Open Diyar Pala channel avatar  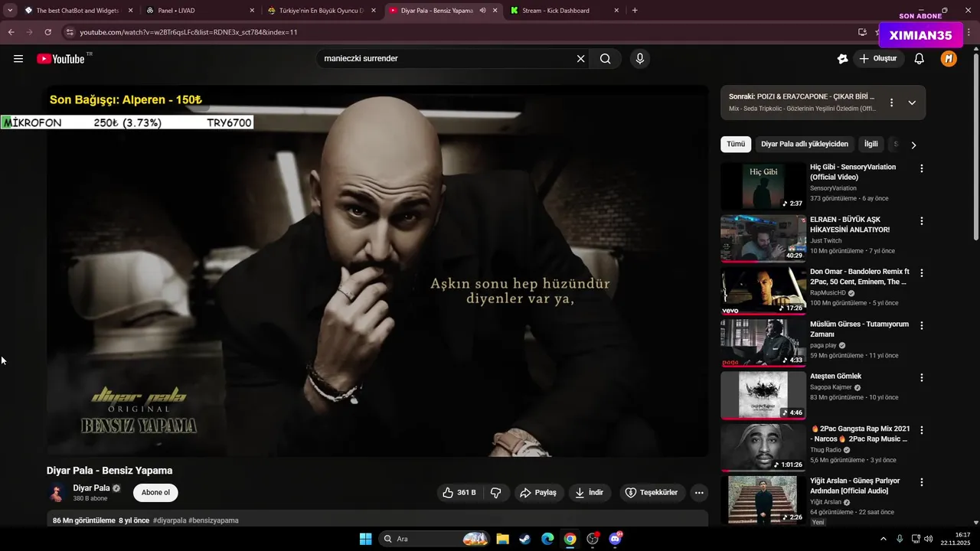(57, 493)
